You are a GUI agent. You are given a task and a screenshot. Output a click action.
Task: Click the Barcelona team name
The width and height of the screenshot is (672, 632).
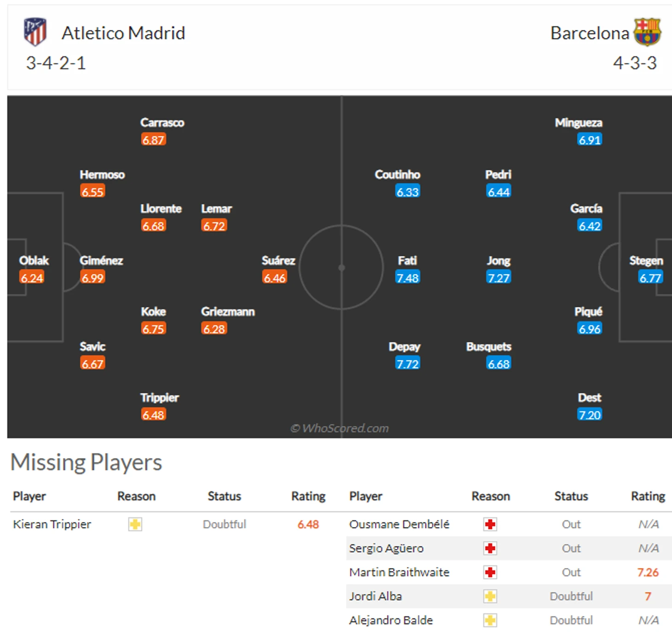click(590, 33)
